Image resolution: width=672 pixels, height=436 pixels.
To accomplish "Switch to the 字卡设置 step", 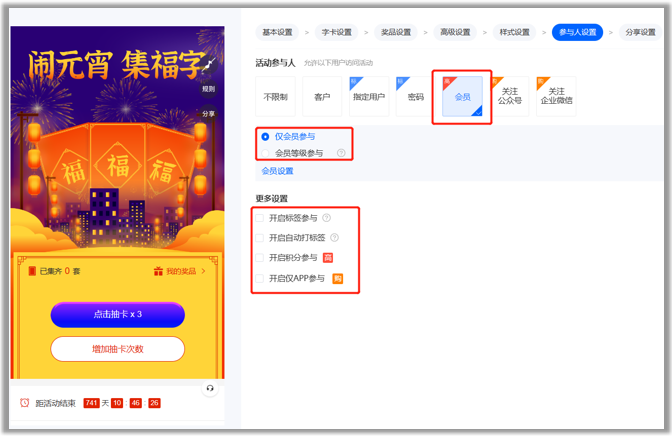I will point(336,32).
